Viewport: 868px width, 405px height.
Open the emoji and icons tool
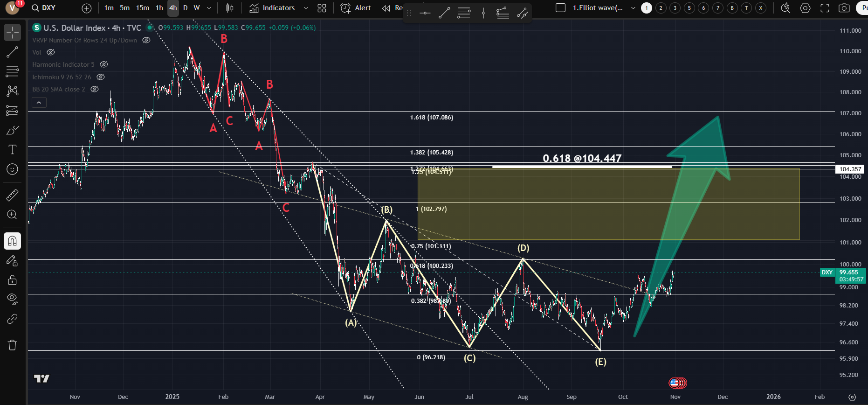click(12, 169)
